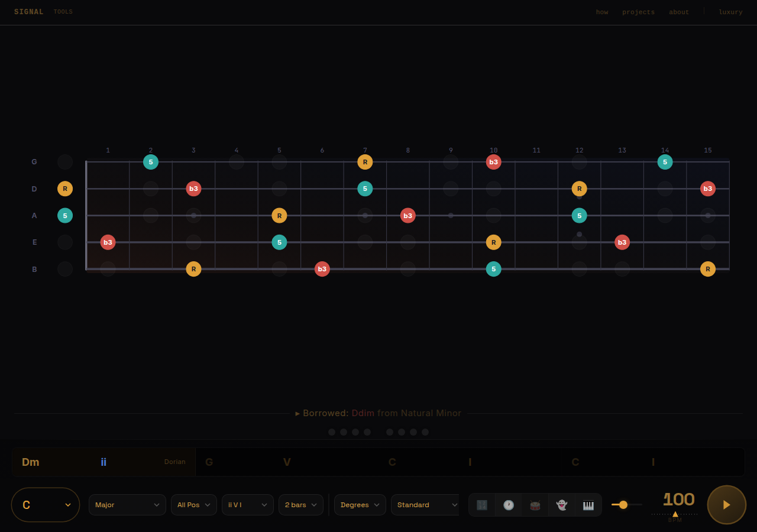This screenshot has width=757, height=532.
Task: Click the projects navigation link
Action: [638, 12]
